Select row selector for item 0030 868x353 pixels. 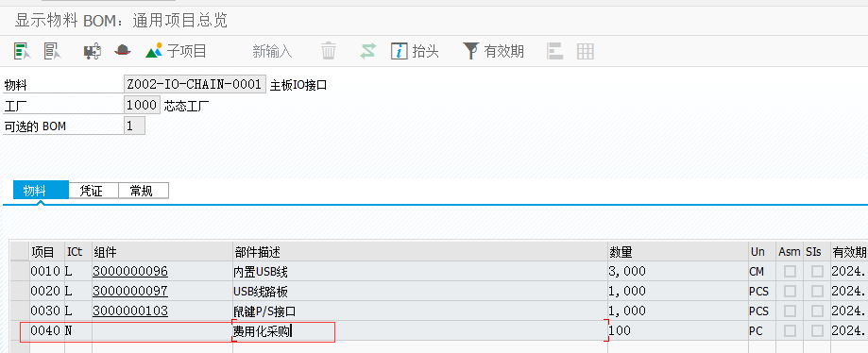tap(21, 311)
